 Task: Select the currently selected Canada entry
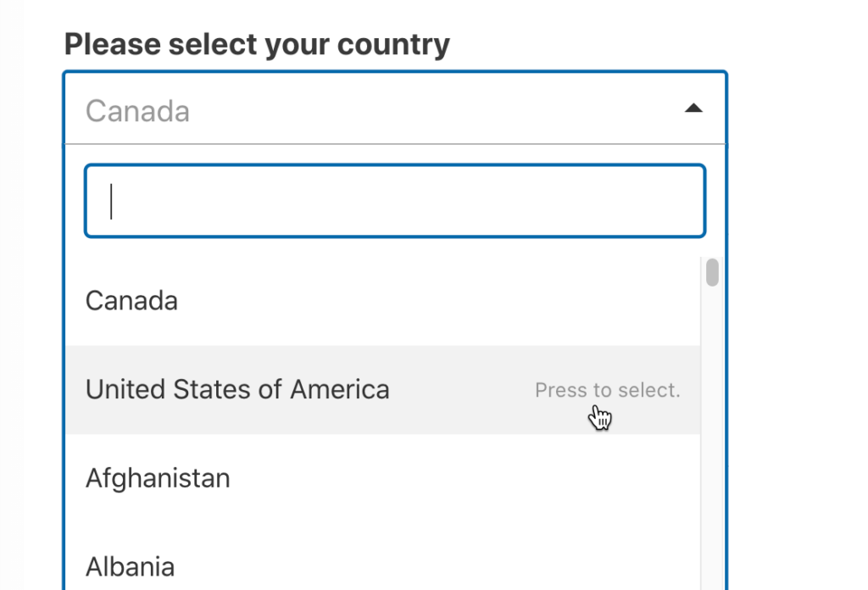point(131,300)
